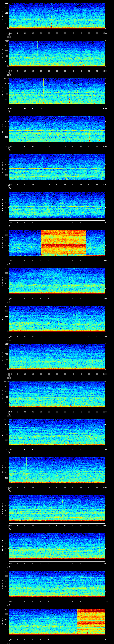The image size is (114, 644).
Task: Click the "21:49:00" start time label
Action: 9,223
